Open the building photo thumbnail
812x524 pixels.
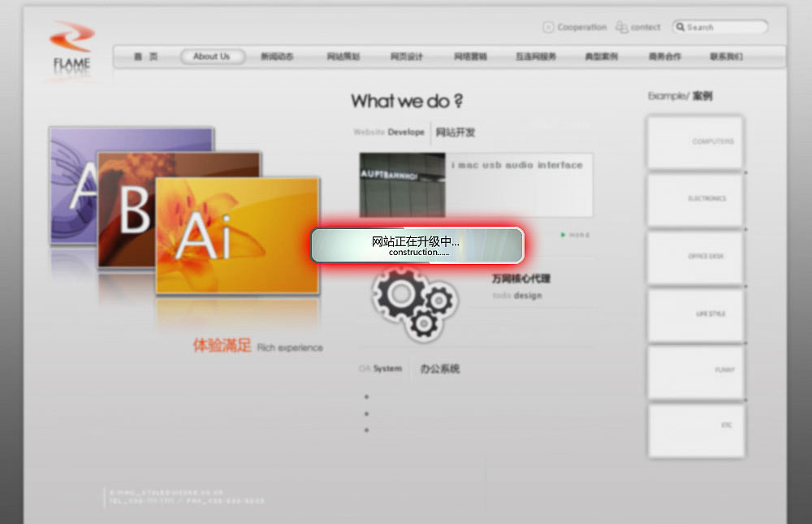click(x=403, y=185)
